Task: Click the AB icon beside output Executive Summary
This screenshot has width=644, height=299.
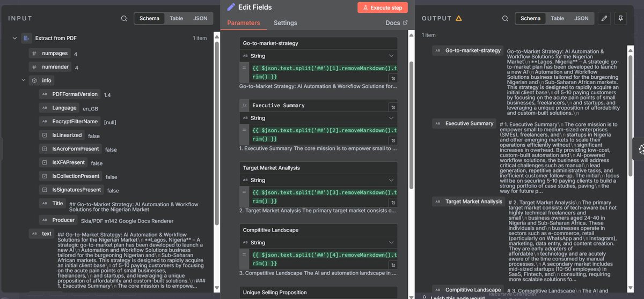Action: (x=438, y=123)
